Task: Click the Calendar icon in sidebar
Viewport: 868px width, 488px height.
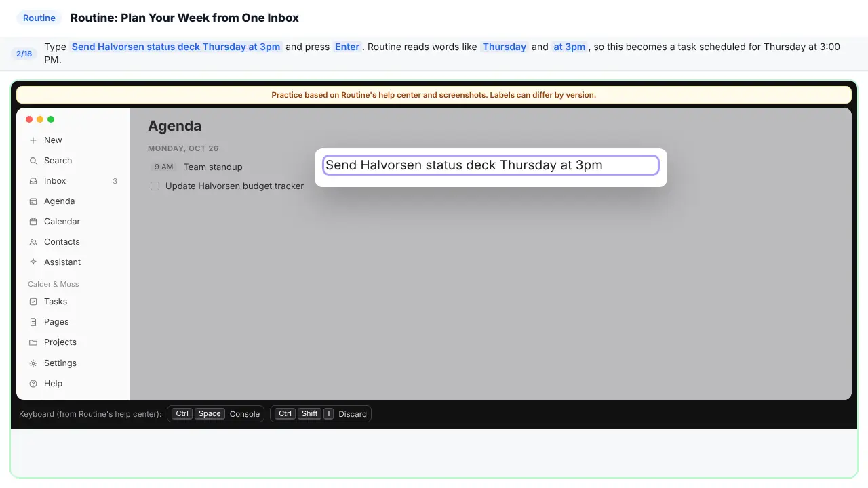Action: [33, 222]
